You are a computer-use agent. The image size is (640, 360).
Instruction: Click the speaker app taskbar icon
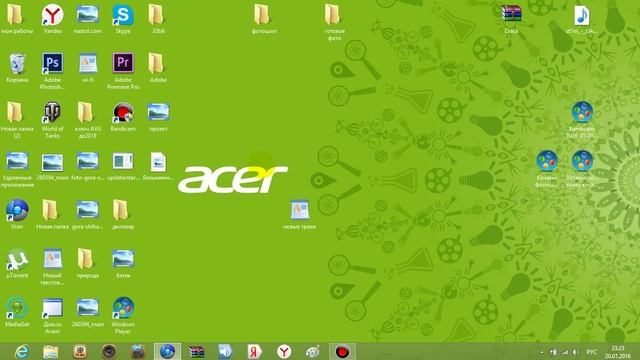(225, 352)
